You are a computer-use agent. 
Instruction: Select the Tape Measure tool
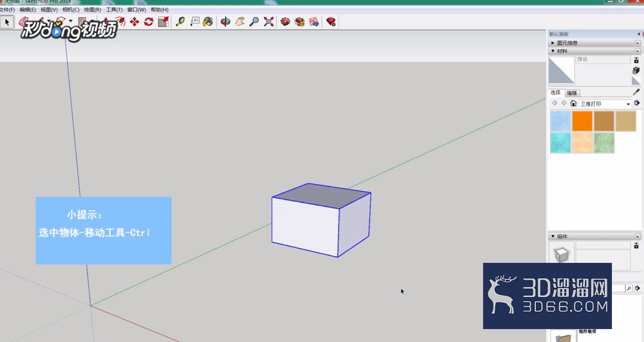(x=180, y=22)
